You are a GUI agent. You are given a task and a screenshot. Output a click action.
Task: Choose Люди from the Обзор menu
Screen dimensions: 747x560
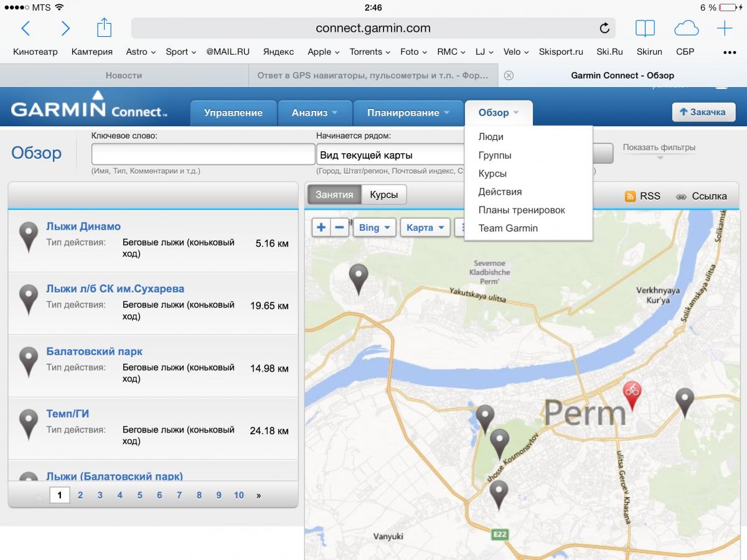(x=491, y=137)
